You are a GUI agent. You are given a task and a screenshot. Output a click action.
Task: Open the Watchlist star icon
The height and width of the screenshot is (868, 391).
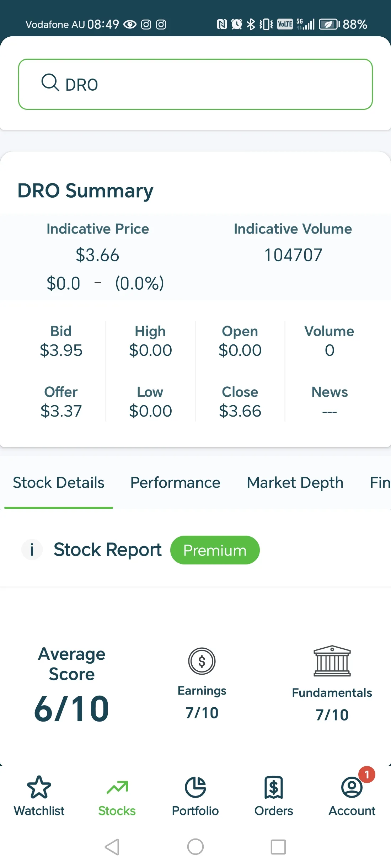(x=39, y=787)
